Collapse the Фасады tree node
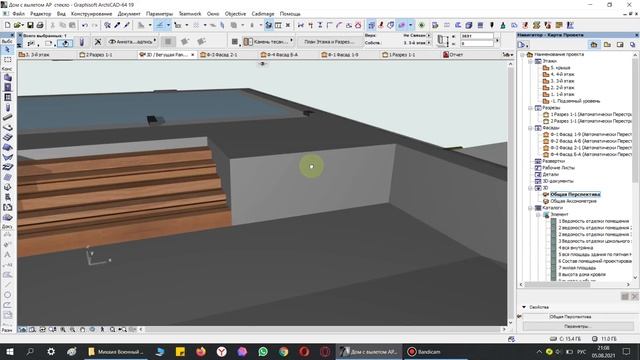This screenshot has width=640, height=360. point(530,128)
